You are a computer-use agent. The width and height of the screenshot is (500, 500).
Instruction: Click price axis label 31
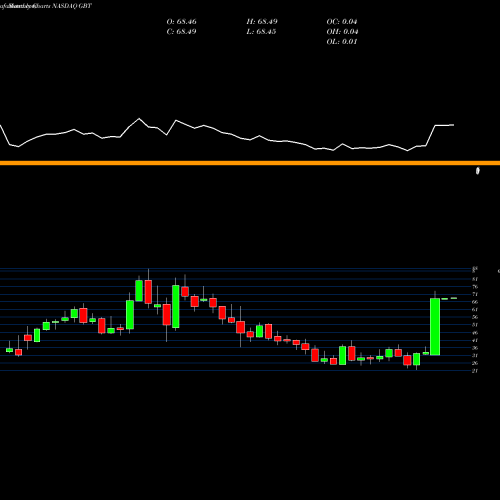(475, 356)
